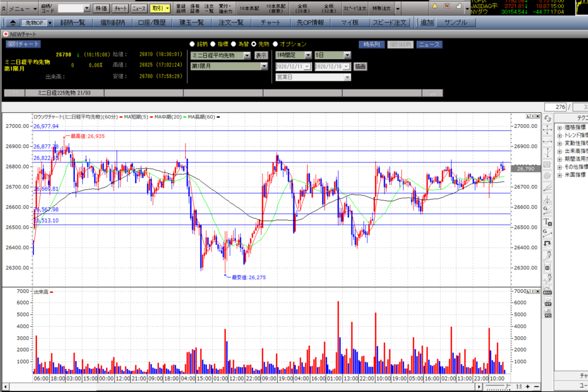Click the ニュース button in the top toolbar
The height and width of the screenshot is (392, 588).
[x=139, y=8]
